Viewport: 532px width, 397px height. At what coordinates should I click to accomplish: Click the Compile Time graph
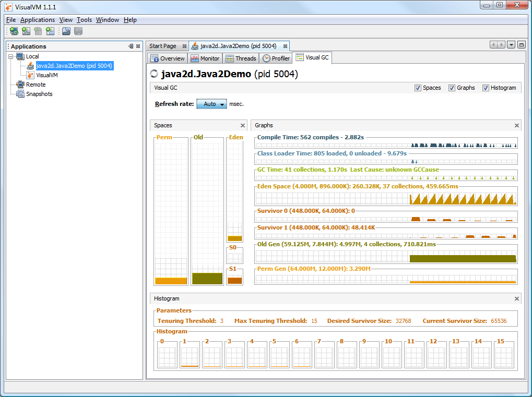(386, 145)
